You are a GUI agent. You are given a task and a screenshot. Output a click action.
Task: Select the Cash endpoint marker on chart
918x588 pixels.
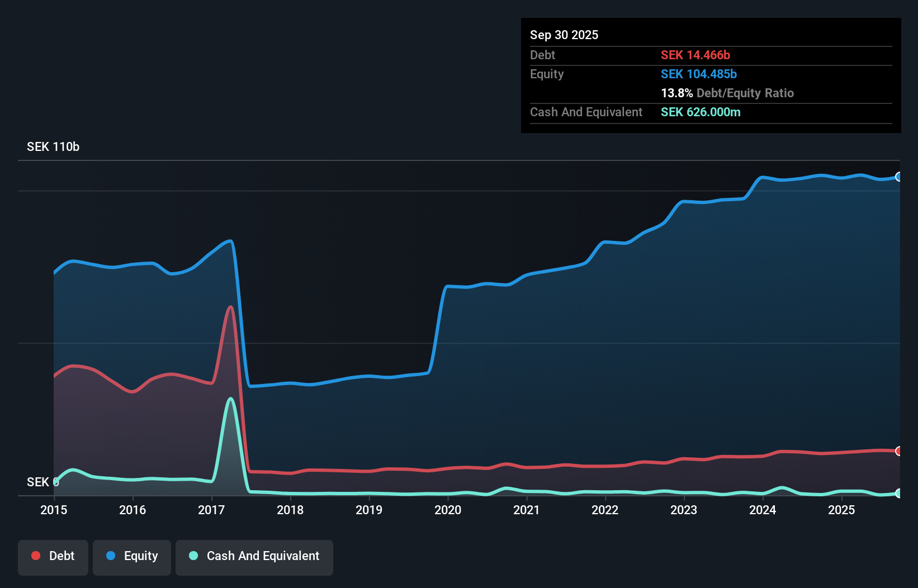point(898,493)
